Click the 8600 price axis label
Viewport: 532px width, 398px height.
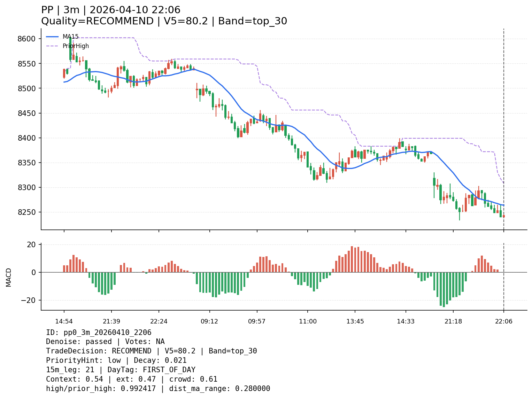(26, 39)
